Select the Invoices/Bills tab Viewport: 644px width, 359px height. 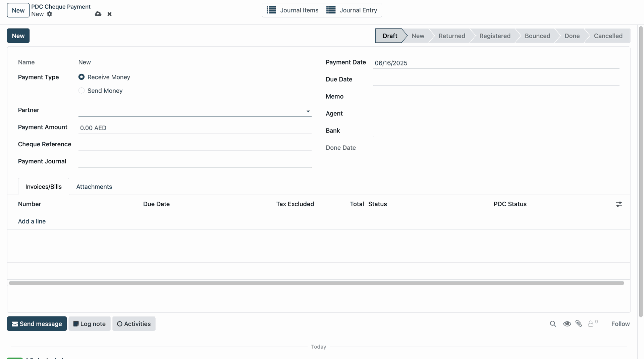point(44,187)
